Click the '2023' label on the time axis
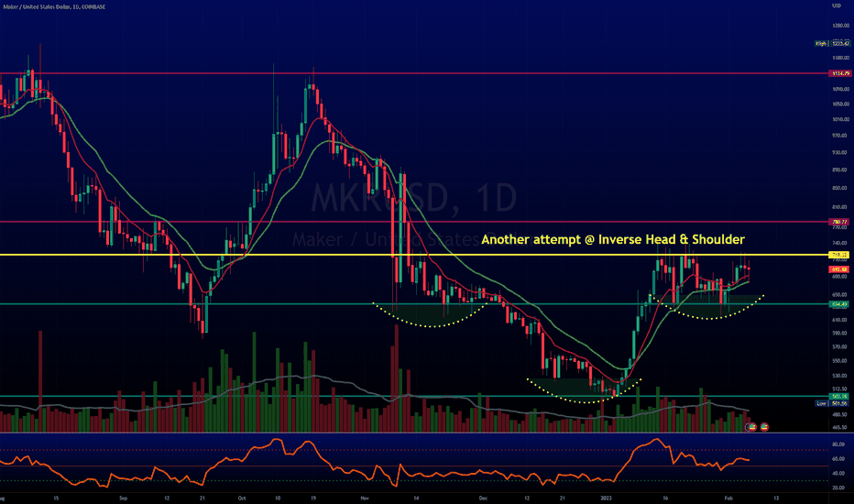Viewport: 854px width, 504px height. coord(607,498)
